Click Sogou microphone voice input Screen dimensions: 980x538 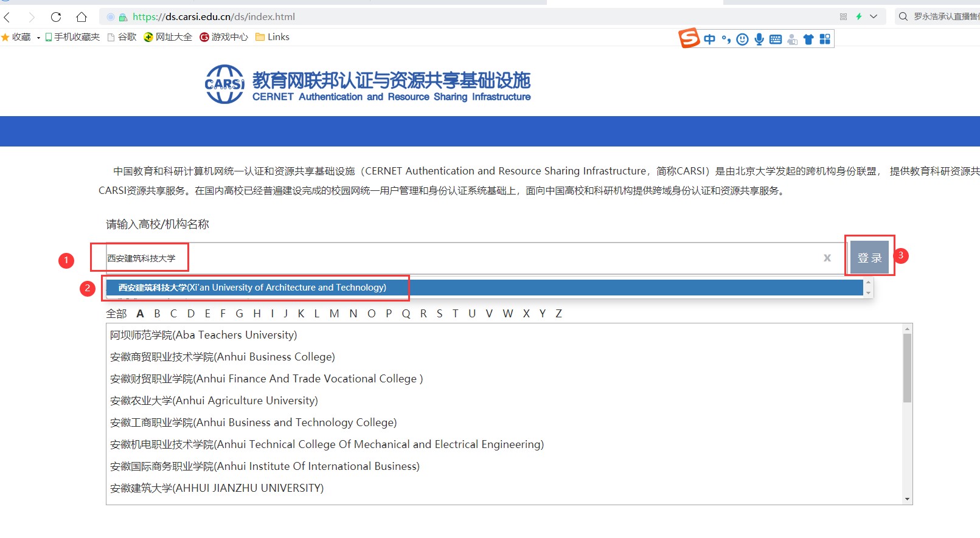click(x=759, y=40)
